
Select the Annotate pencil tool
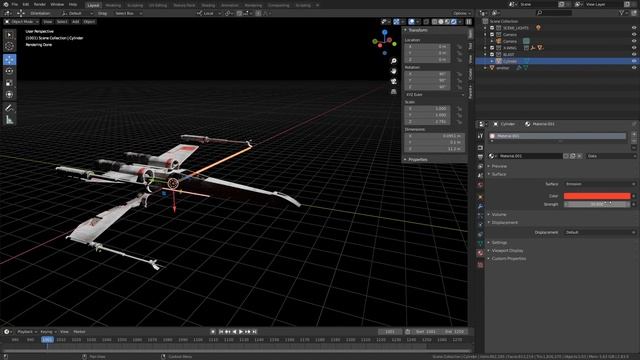(9, 108)
